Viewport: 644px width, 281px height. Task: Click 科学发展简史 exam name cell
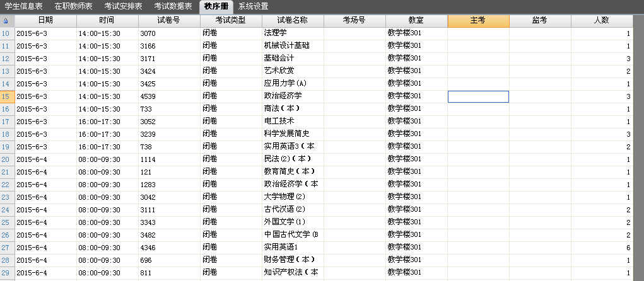click(x=293, y=135)
